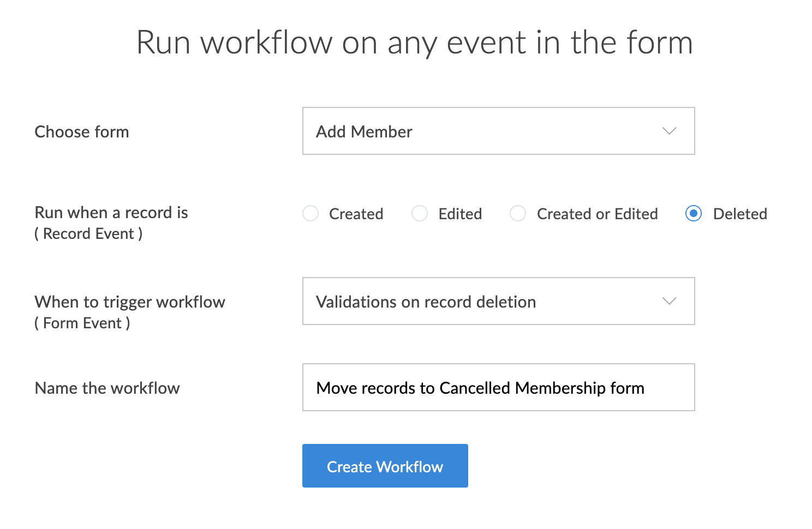
Task: Click the '( Form Event )' caption
Action: point(82,323)
